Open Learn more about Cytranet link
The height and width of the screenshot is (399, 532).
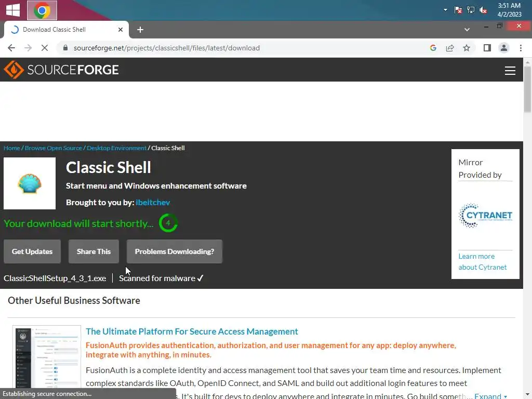point(483,262)
